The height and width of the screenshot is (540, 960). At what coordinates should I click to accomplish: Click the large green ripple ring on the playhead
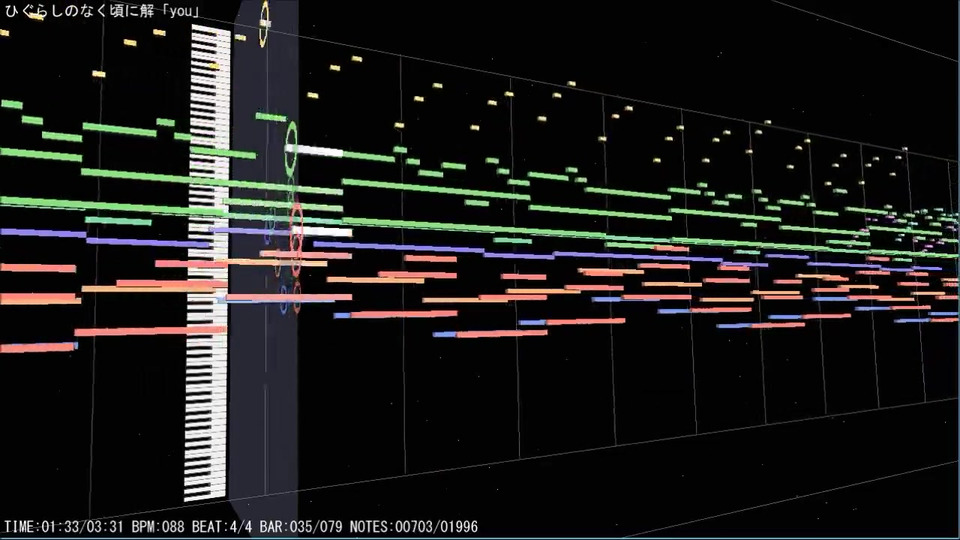(291, 149)
